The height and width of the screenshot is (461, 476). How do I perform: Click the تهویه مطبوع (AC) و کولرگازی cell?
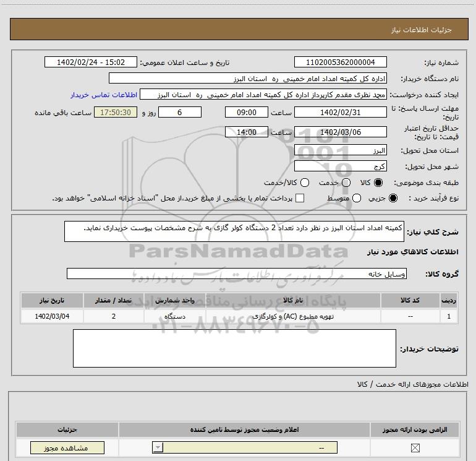pyautogui.click(x=293, y=316)
